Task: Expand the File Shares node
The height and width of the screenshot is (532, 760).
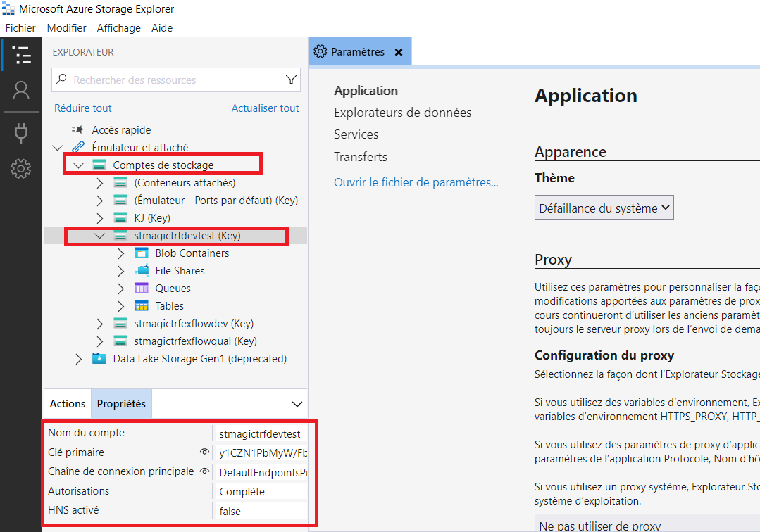Action: (x=120, y=271)
